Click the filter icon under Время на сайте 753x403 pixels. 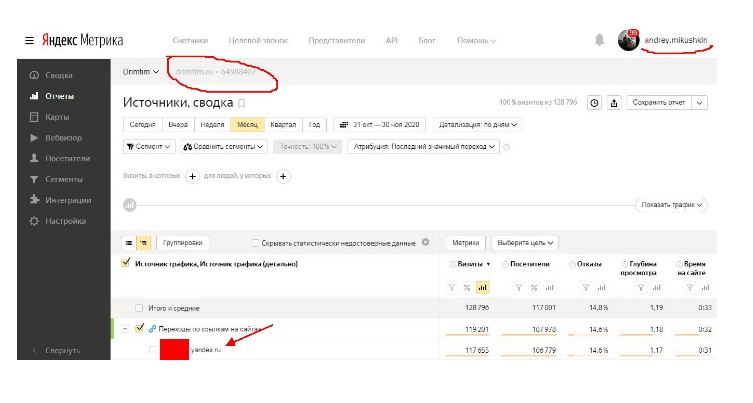pyautogui.click(x=690, y=288)
